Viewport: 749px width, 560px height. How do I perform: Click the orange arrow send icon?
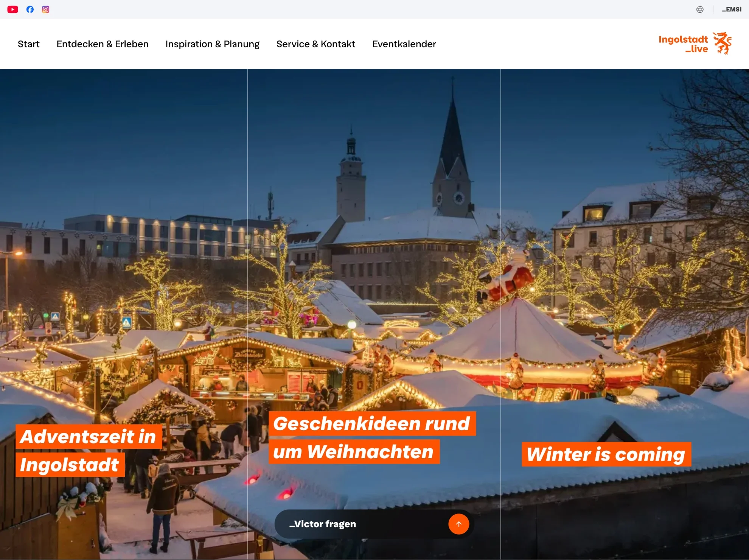(458, 524)
